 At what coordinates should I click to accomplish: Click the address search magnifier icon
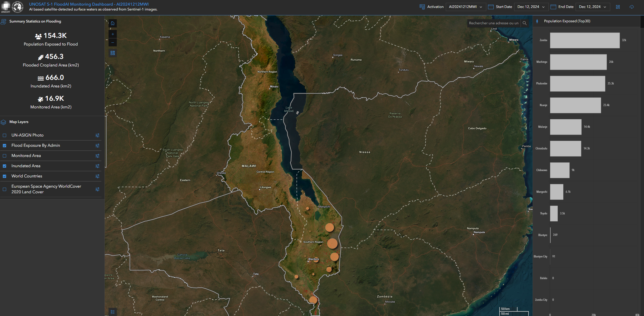click(x=525, y=23)
